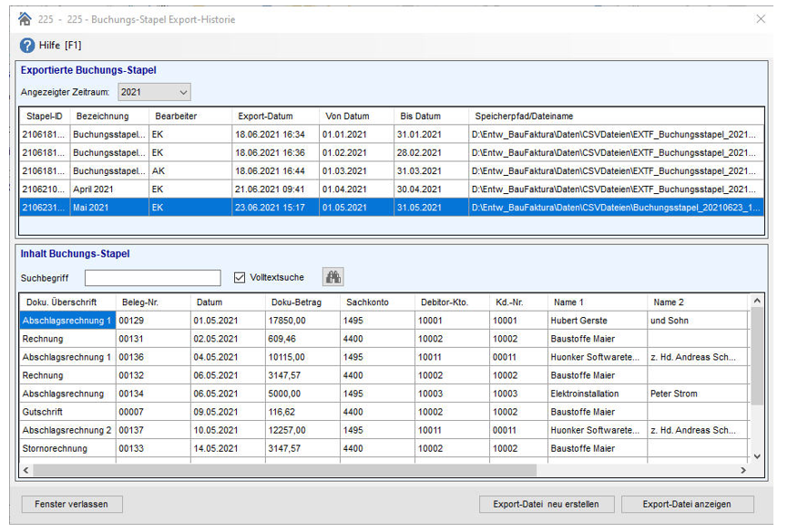Toggle the Volltextsuche checkbox
Image resolution: width=788 pixels, height=532 pixels.
point(240,278)
